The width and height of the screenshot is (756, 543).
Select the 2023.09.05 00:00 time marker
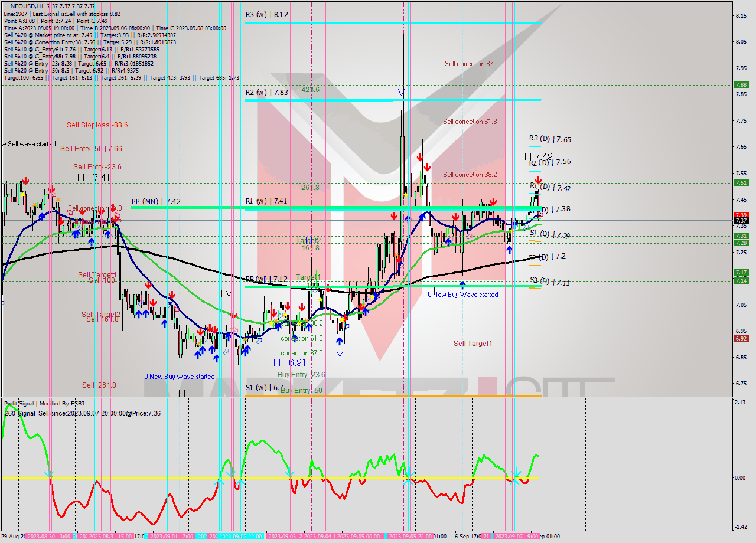[x=358, y=537]
